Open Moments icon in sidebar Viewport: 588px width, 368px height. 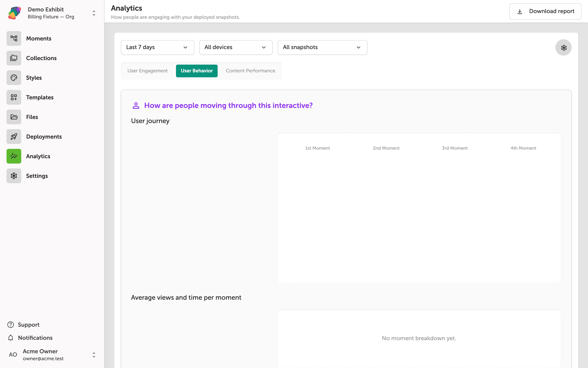point(14,38)
